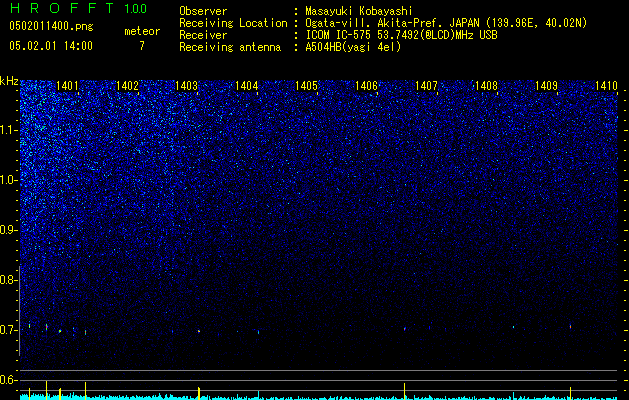Screen dimensions: 629x400
Task: Click the 1408 time axis label
Action: click(x=486, y=86)
